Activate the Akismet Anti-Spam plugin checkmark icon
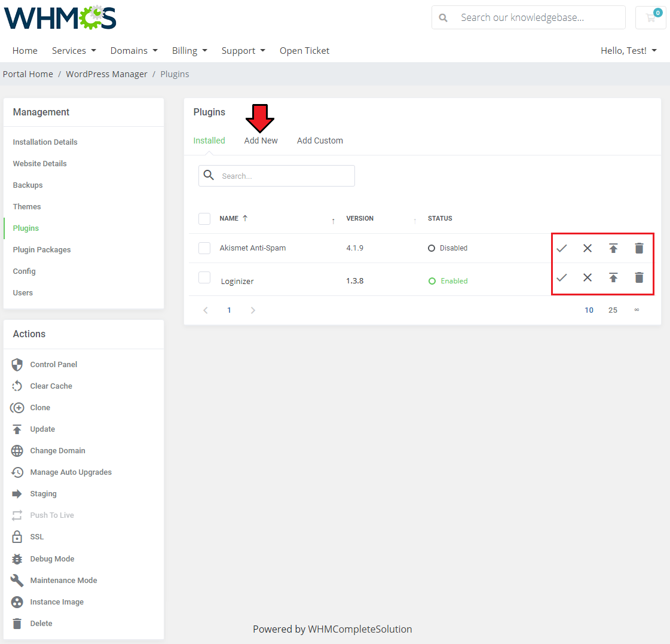 click(561, 248)
